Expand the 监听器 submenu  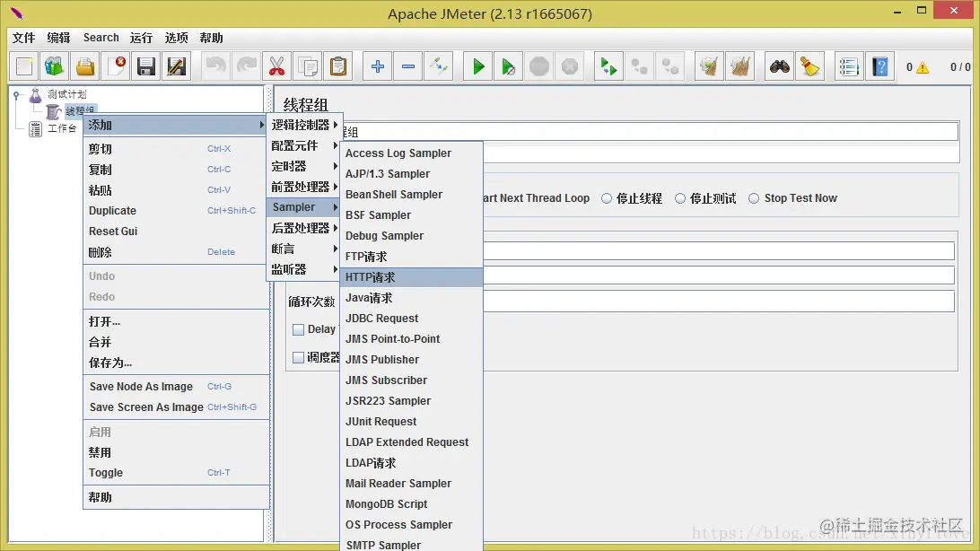303,269
